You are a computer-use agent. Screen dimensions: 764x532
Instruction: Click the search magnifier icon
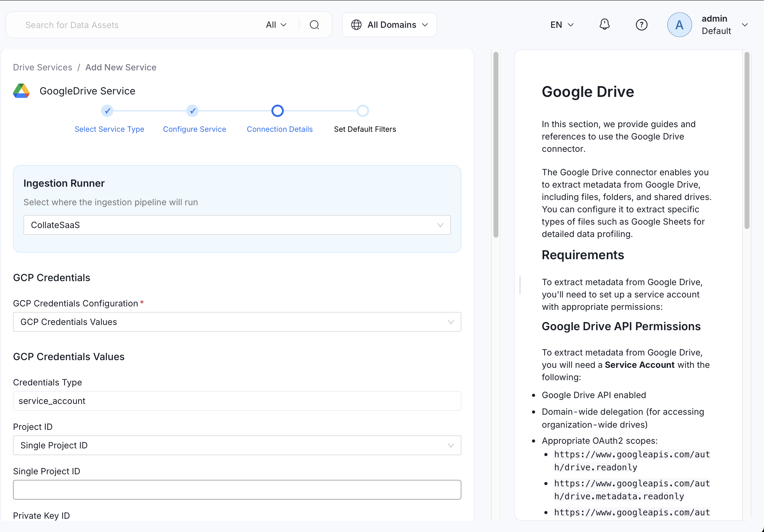(x=314, y=24)
